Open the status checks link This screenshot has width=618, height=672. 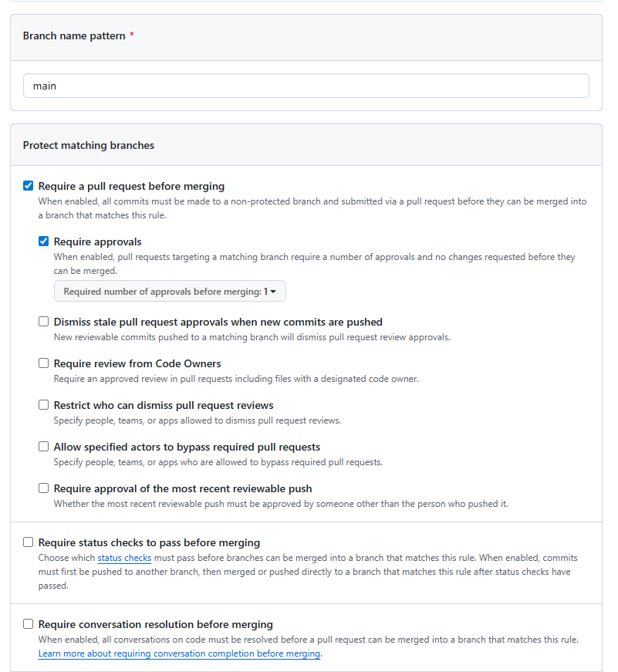point(124,558)
